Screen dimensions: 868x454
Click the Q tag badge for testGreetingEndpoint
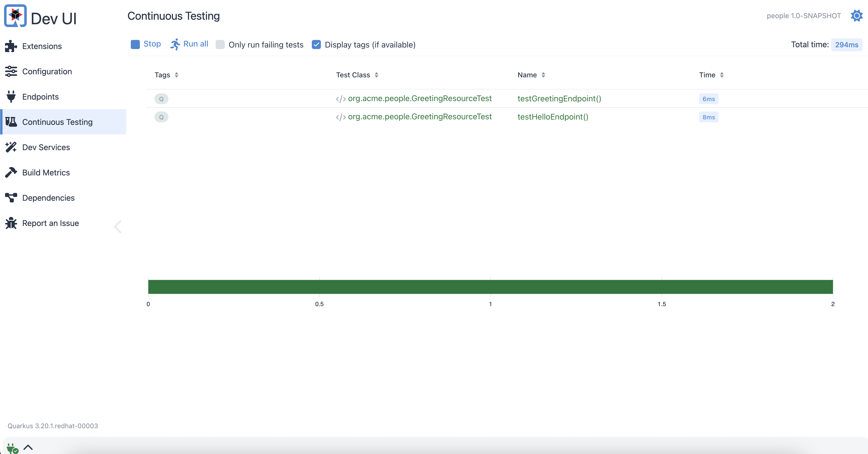pos(161,99)
